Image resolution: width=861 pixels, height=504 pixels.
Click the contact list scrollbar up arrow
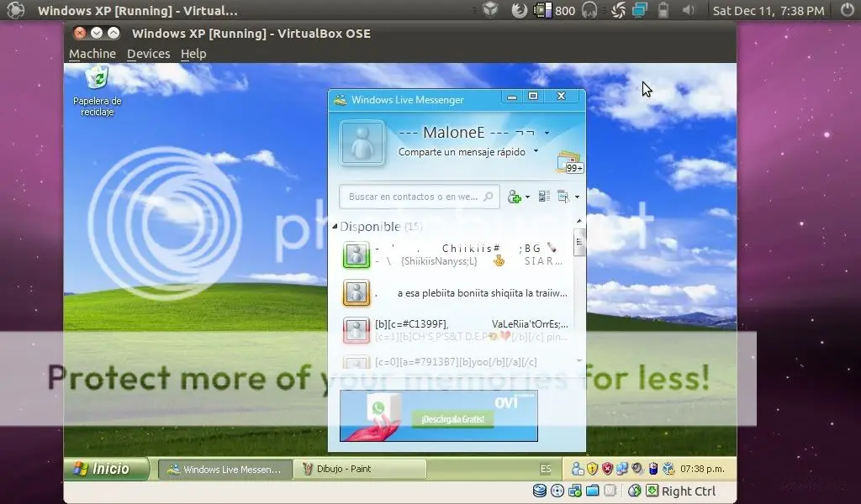tap(578, 221)
